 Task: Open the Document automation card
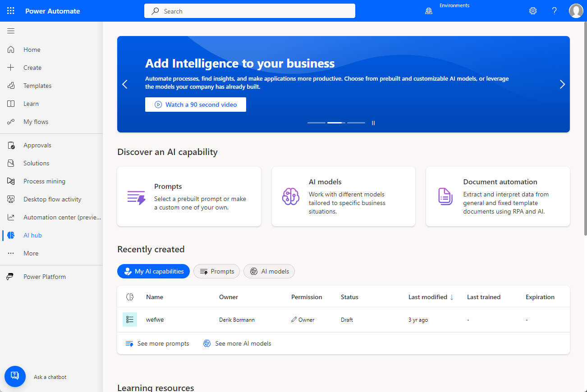click(498, 196)
